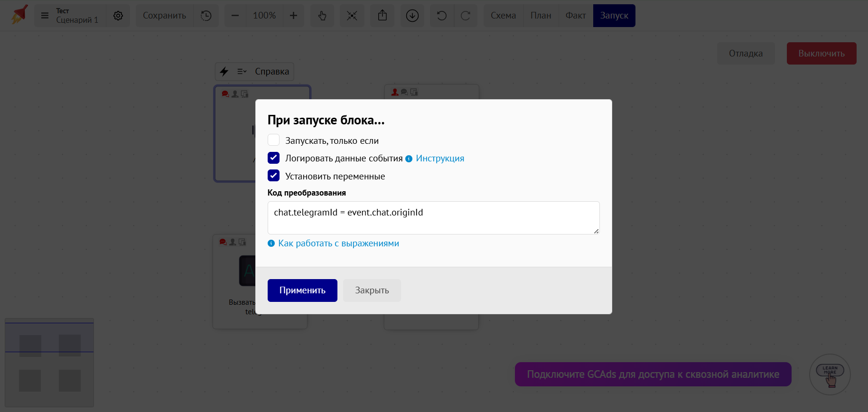Click the undo arrow icon
Viewport: 868px width, 412px height.
tap(442, 16)
